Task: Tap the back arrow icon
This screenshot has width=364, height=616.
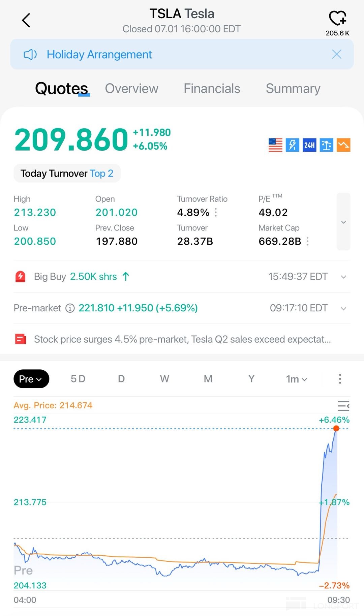Action: pos(26,20)
